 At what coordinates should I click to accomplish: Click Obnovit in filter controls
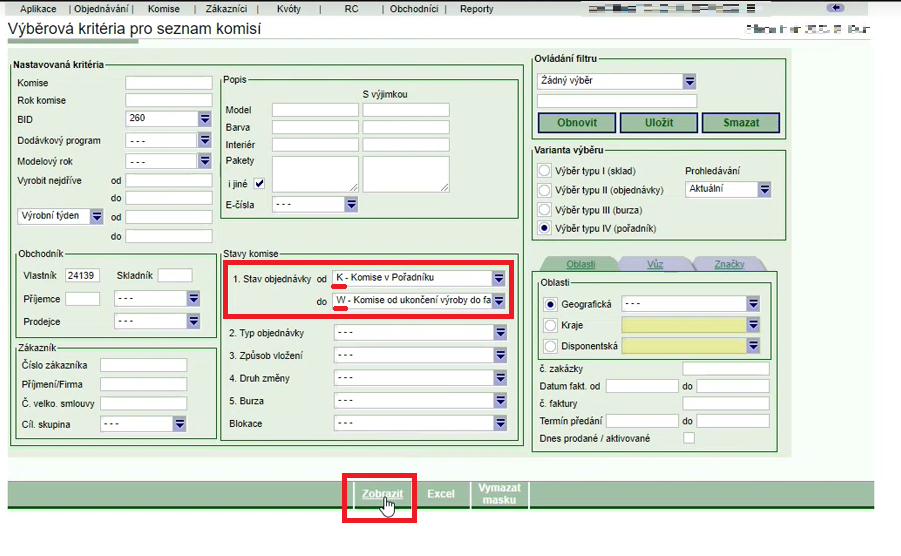pos(576,123)
